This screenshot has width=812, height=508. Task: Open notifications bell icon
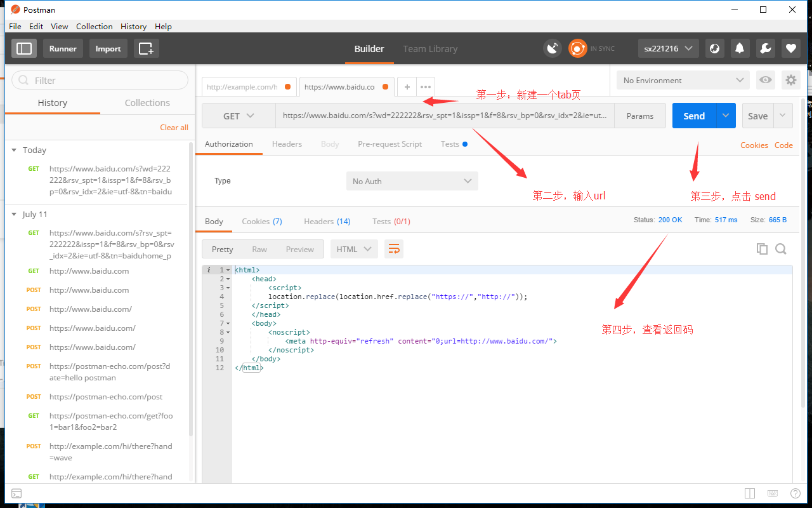pos(740,48)
